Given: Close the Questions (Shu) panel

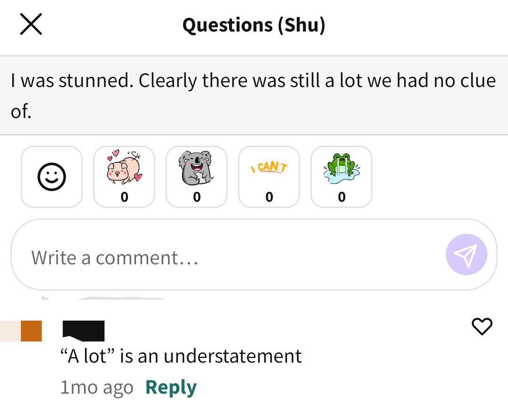Looking at the screenshot, I should [31, 24].
